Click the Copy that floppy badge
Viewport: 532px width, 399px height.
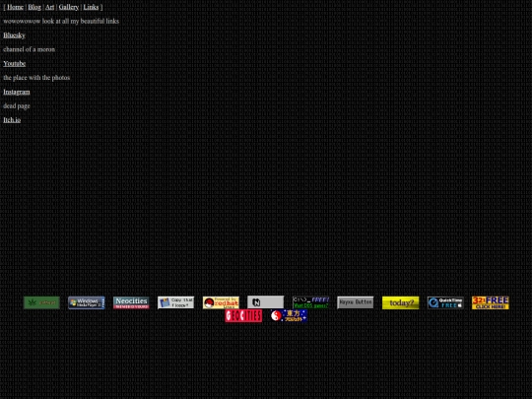[176, 302]
